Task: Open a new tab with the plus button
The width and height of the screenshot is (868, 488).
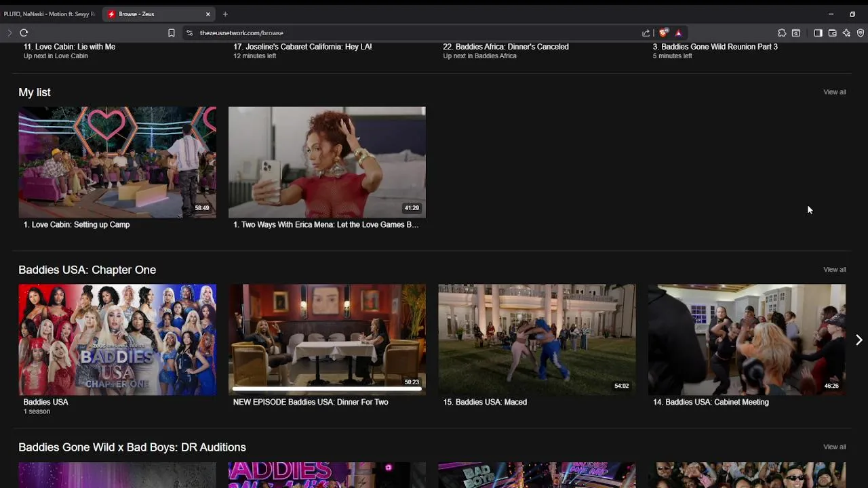Action: (225, 14)
